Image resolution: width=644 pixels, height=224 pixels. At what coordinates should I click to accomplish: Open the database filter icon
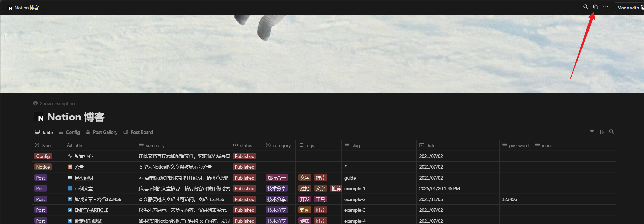click(592, 132)
